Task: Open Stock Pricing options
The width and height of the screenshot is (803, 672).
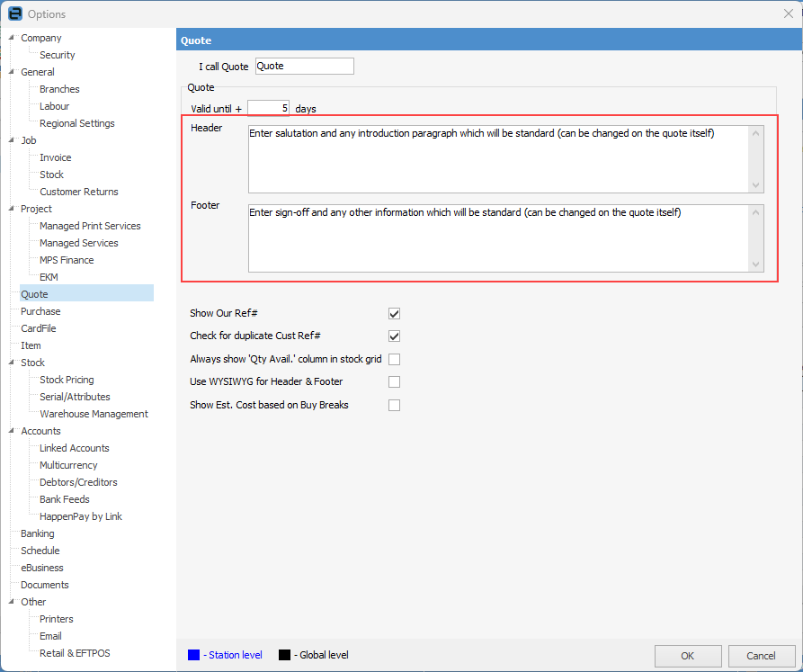Action: click(67, 380)
